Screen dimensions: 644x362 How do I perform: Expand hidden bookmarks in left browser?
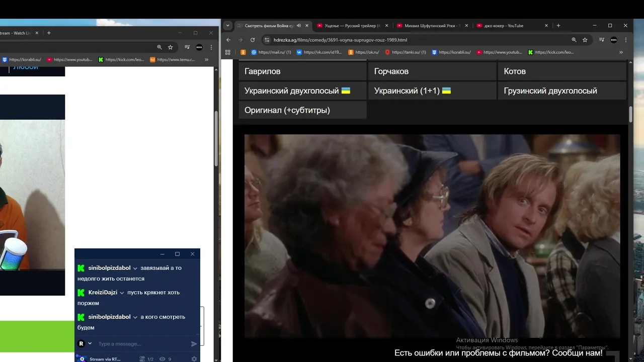206,60
